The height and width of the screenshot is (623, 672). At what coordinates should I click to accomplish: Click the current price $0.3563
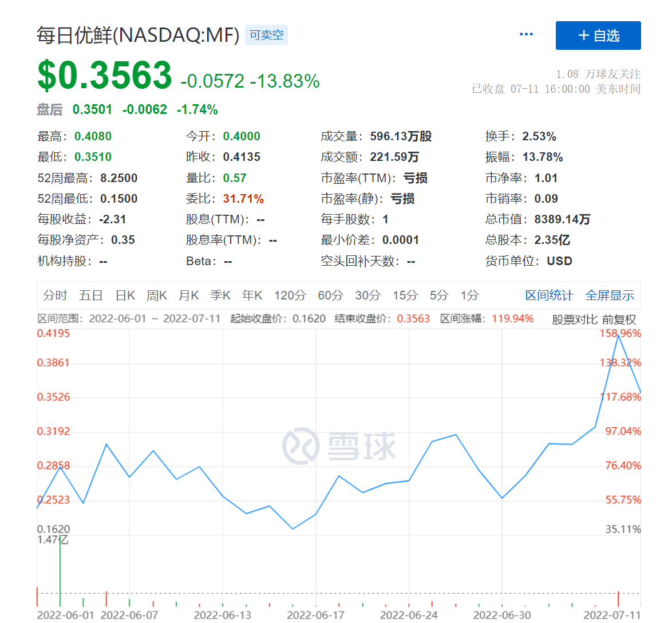pyautogui.click(x=105, y=76)
